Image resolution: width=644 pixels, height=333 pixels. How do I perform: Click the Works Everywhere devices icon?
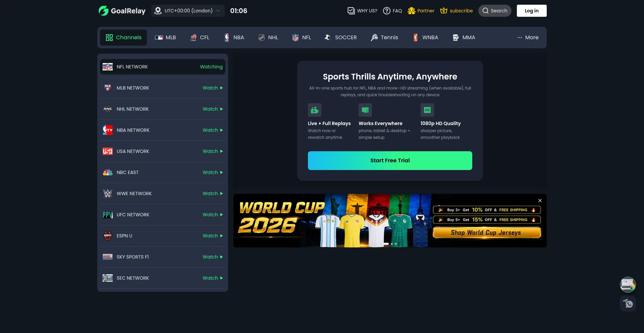pos(365,110)
